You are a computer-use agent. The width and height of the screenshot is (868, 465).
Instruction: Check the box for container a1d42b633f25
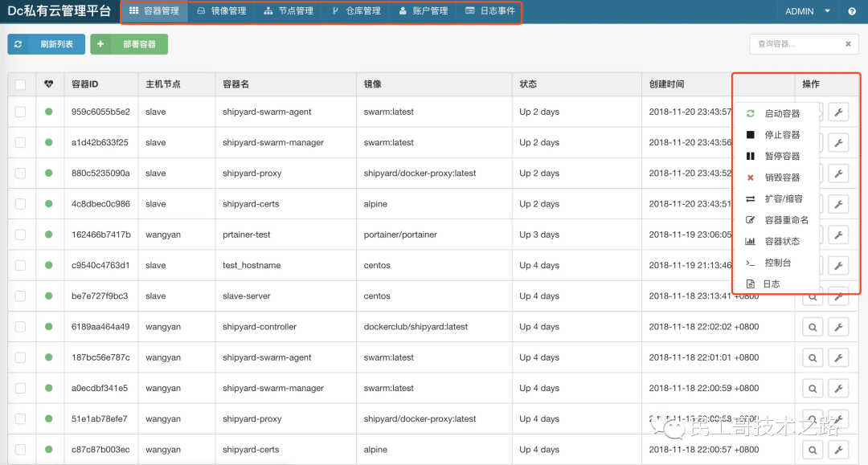click(21, 143)
